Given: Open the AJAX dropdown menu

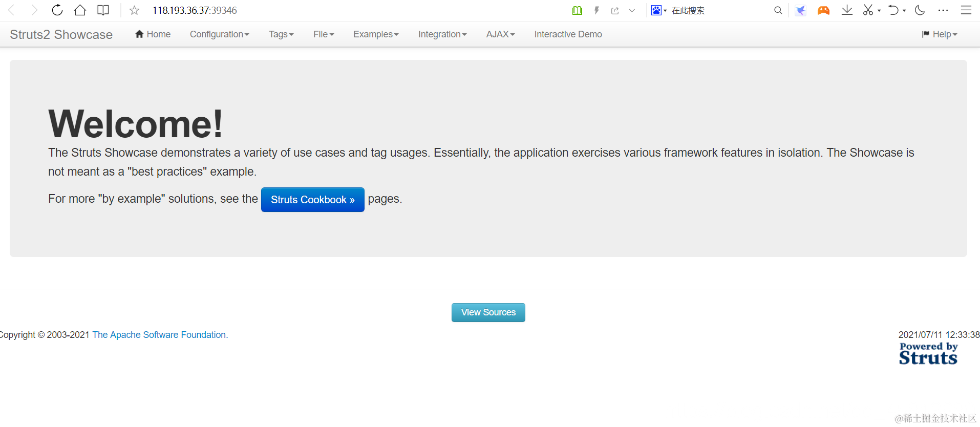Looking at the screenshot, I should [x=500, y=34].
